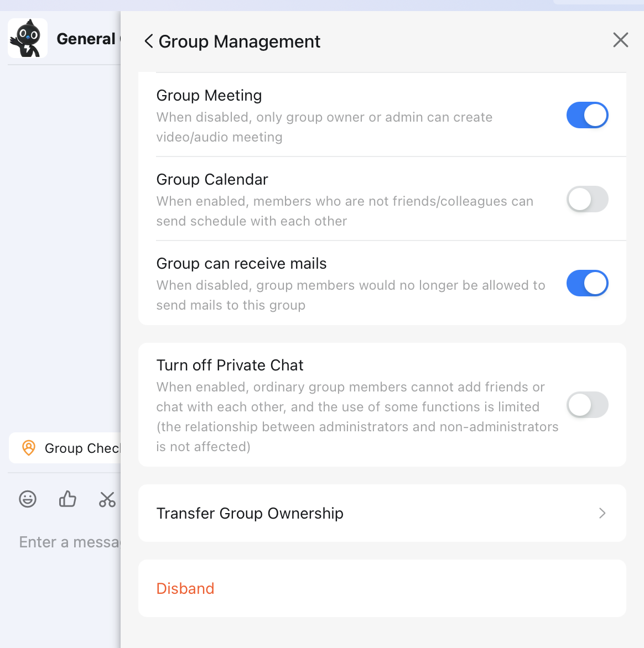Image resolution: width=644 pixels, height=648 pixels.
Task: Click the orange Group Check-in icon
Action: point(28,448)
